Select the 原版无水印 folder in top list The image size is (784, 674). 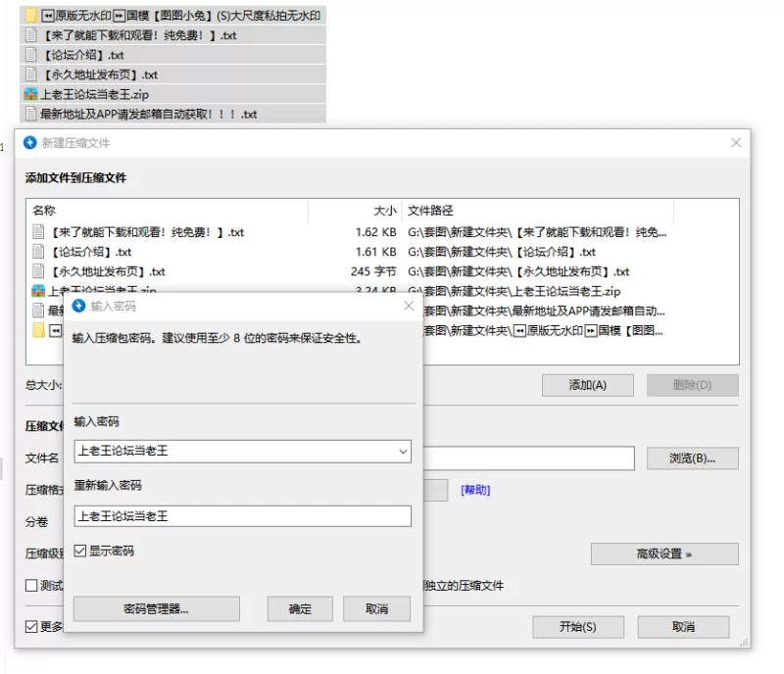click(x=173, y=16)
